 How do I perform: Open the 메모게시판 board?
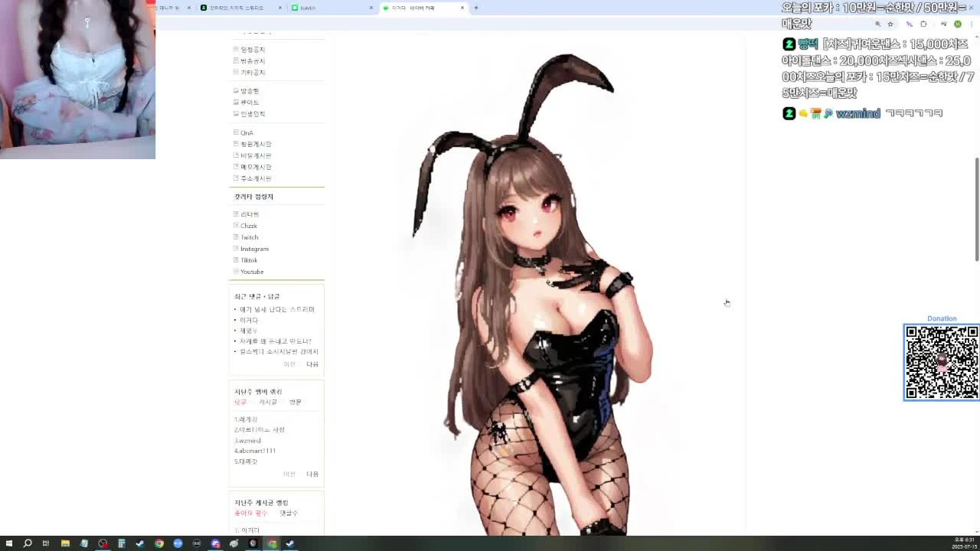click(x=256, y=167)
